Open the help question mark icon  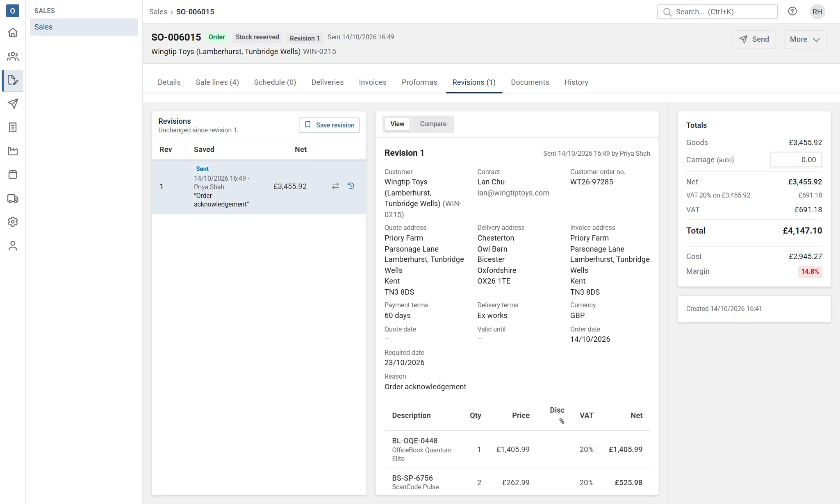pyautogui.click(x=792, y=11)
